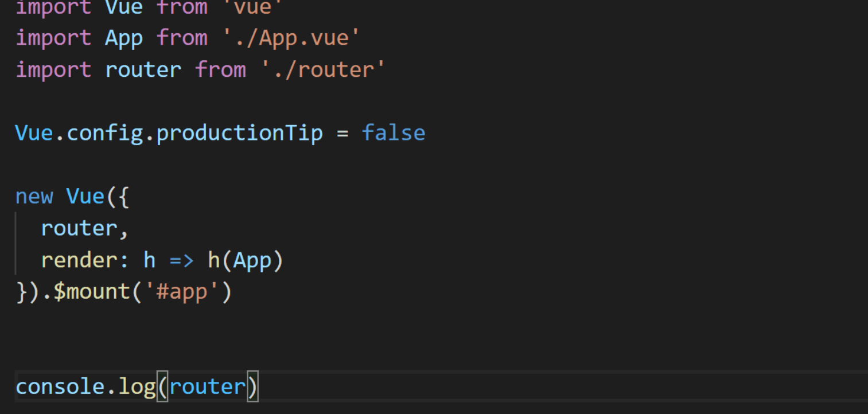This screenshot has height=414, width=868.
Task: Click App argument inside h(App)
Action: tap(252, 261)
